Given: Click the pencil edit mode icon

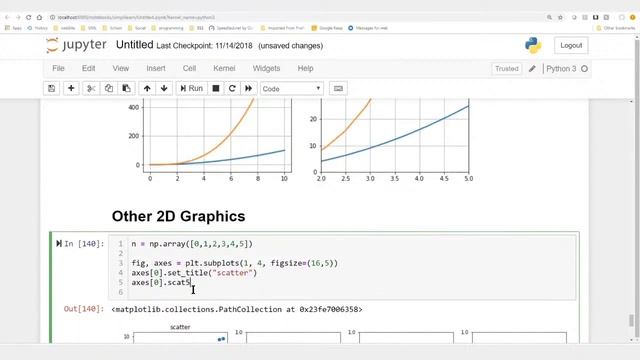Looking at the screenshot, I should coord(532,69).
